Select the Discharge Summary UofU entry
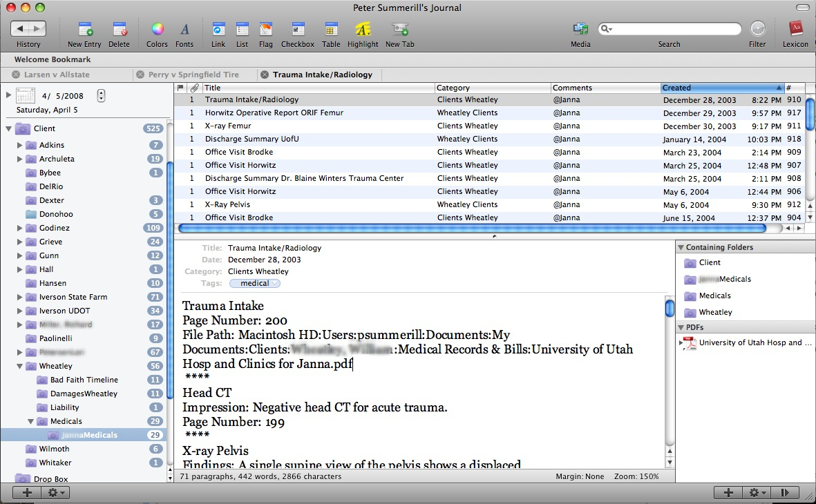Screen dimensions: 816x504 click(489, 139)
